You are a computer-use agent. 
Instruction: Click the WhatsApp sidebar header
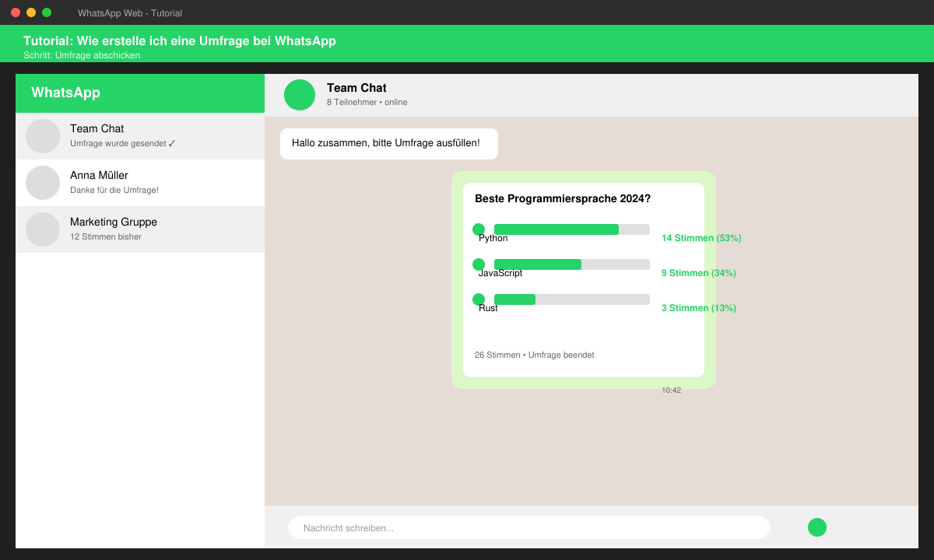(140, 93)
